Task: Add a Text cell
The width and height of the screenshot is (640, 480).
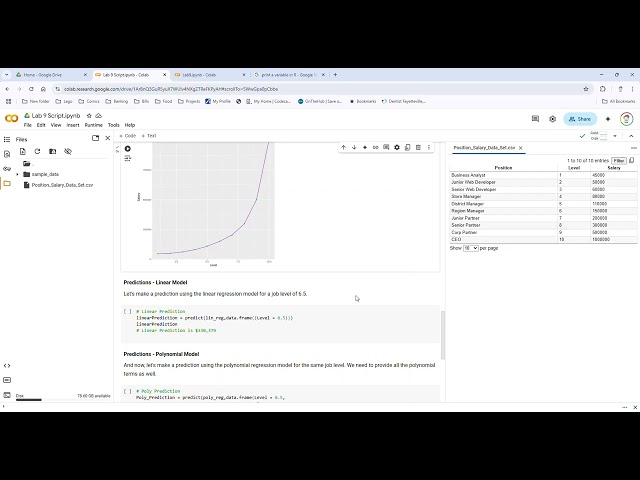Action: (149, 136)
